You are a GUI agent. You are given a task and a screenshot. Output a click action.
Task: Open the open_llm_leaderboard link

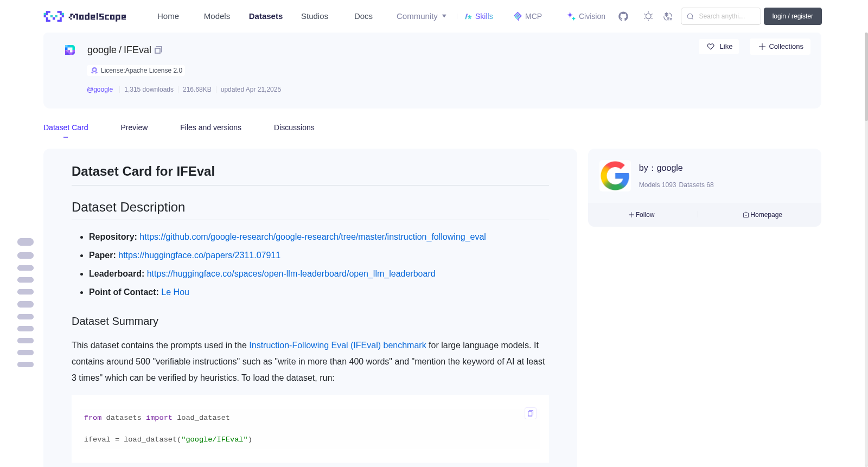(x=291, y=274)
